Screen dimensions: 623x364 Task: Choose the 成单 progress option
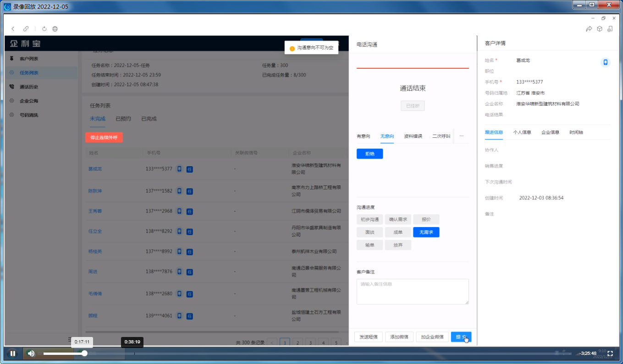[x=397, y=232]
